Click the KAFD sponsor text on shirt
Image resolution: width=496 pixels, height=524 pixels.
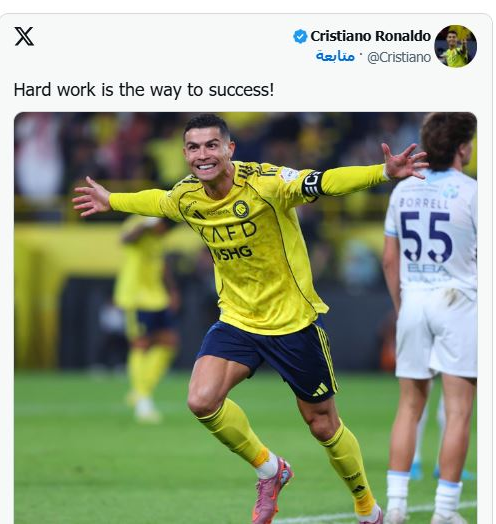point(228,231)
